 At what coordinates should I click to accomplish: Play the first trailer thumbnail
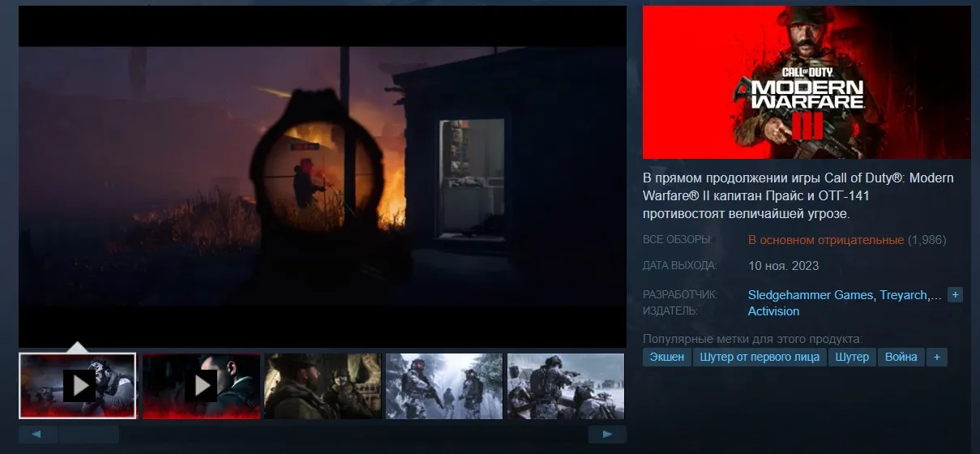78,386
